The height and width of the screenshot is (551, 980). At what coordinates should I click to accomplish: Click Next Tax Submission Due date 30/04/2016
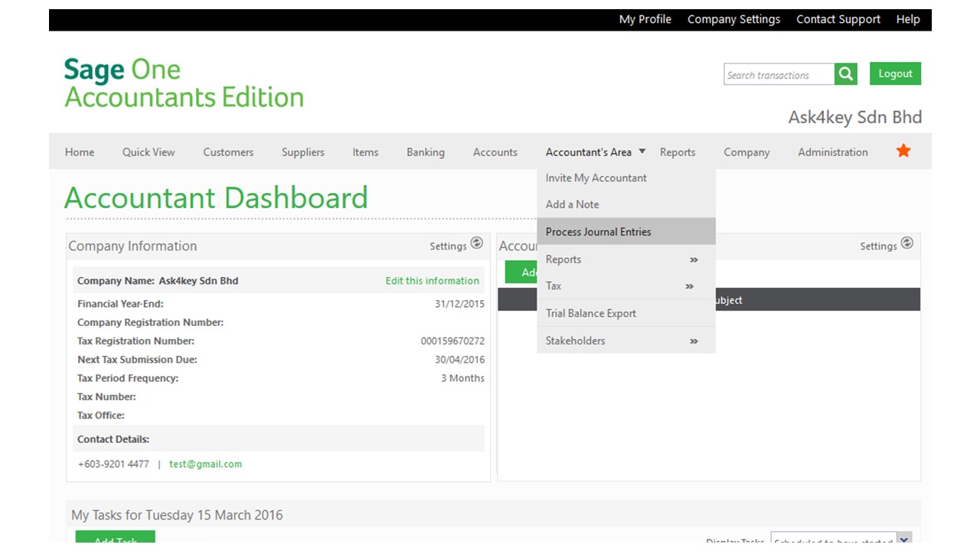click(x=459, y=360)
